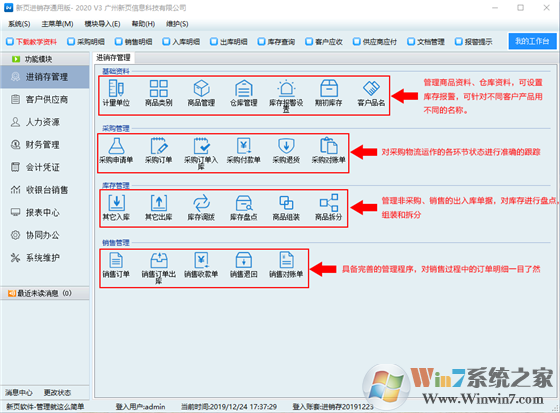Select 人力资源 in sidebar

pos(45,122)
